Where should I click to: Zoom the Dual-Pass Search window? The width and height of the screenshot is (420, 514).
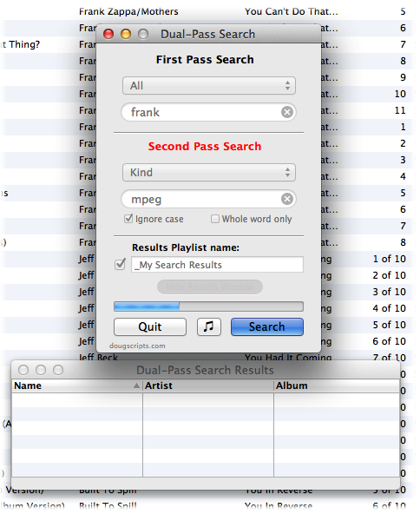143,34
